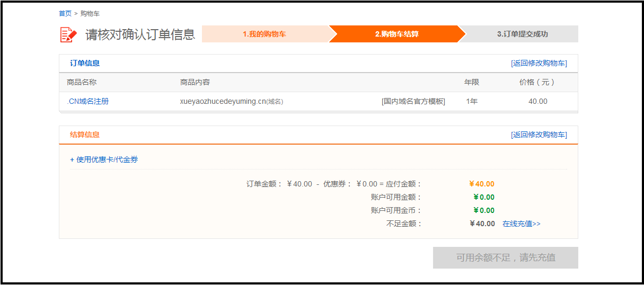Click step 3.订单提交成功 in progress bar
This screenshot has width=644, height=285.
522,34
